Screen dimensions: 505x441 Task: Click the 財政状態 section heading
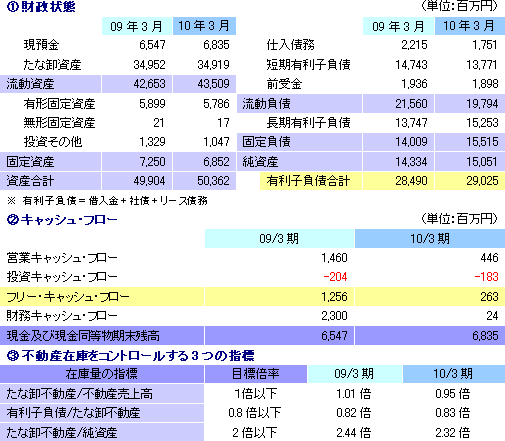(x=41, y=7)
